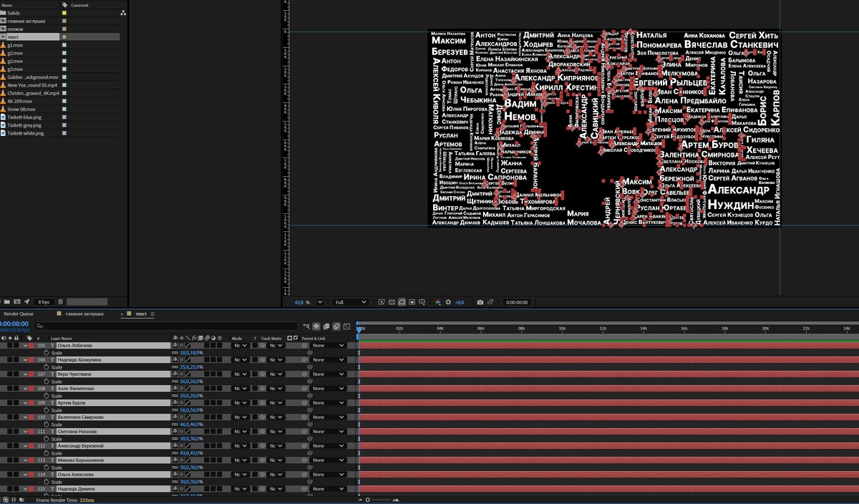Open the viewer magnification dropdown
The image size is (859, 504).
click(320, 302)
